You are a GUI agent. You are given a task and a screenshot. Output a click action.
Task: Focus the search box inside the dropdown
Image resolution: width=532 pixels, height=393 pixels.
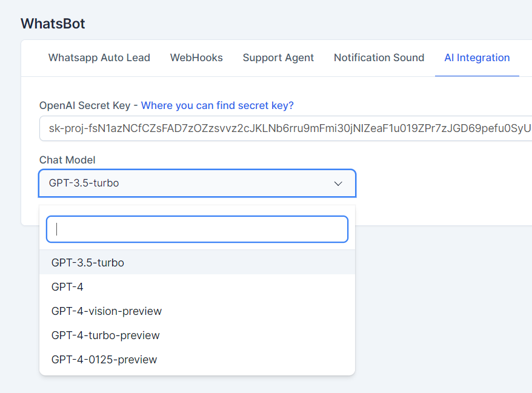pyautogui.click(x=197, y=230)
